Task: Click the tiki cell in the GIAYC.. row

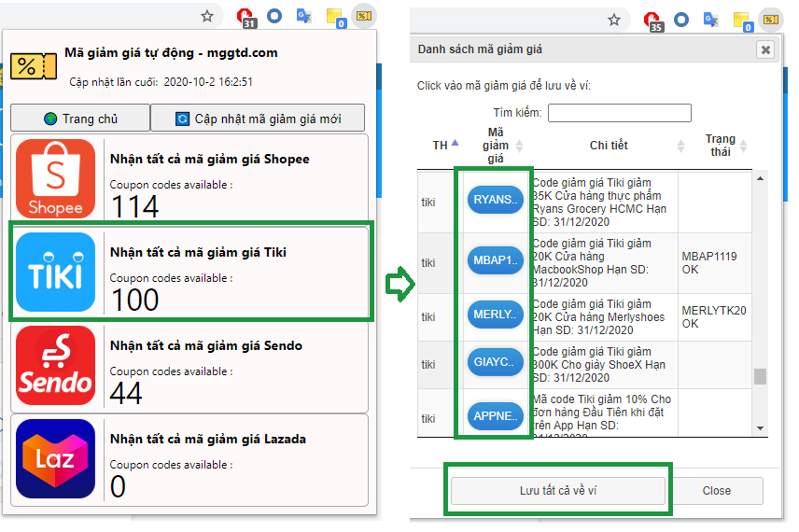Action: (428, 364)
